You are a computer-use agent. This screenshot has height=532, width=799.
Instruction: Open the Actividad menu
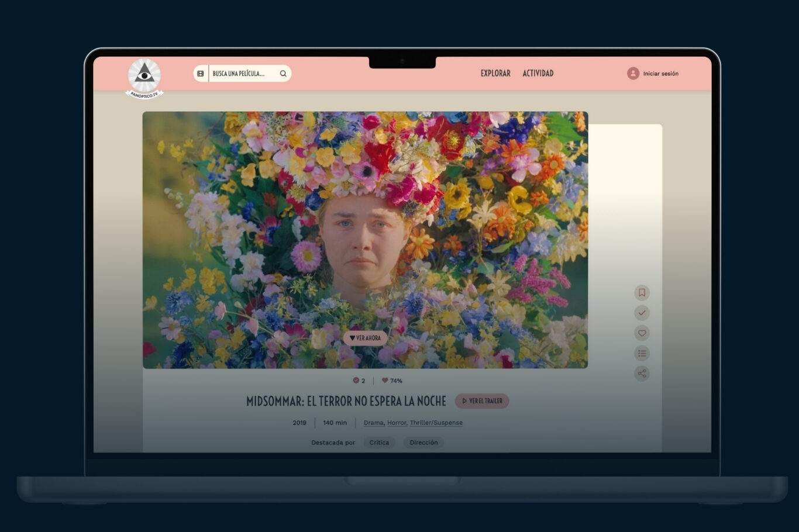click(x=538, y=74)
